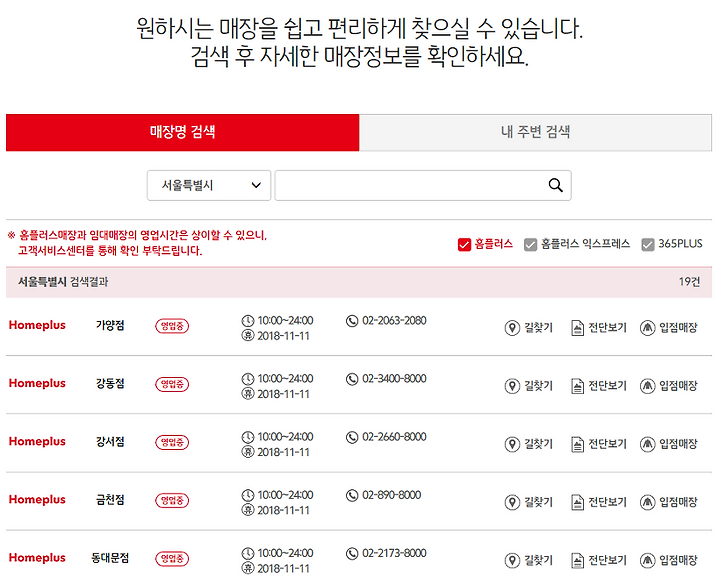Toggle the 홈플러스 익스프레스 checkbox
Screen dimensions: 720x584
coord(530,244)
